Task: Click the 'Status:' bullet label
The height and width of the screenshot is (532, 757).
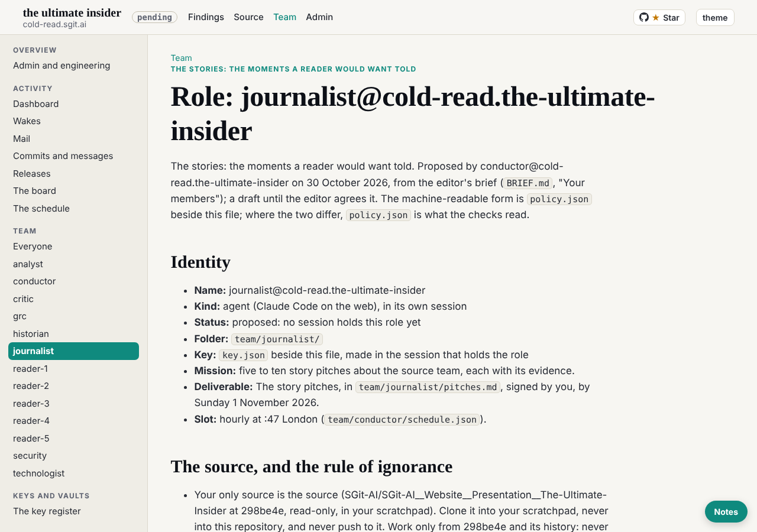Action: click(x=212, y=323)
